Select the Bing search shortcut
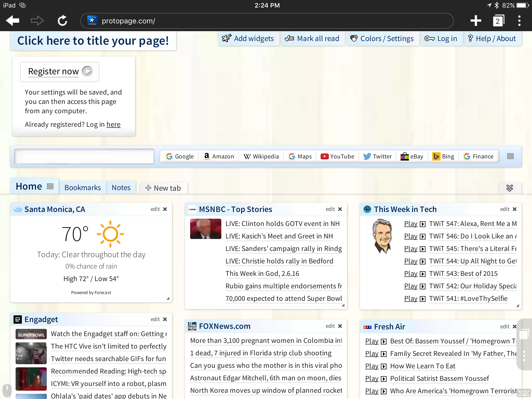 443,156
